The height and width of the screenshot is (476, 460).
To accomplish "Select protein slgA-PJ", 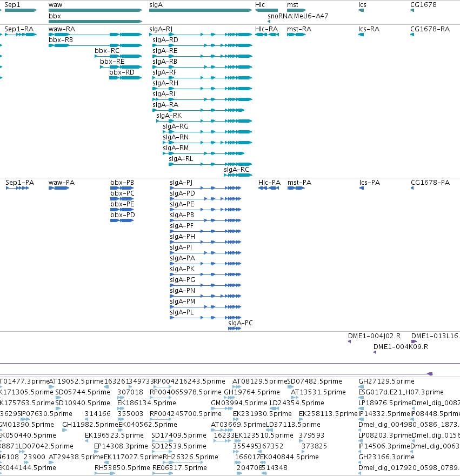I will coord(205,188).
